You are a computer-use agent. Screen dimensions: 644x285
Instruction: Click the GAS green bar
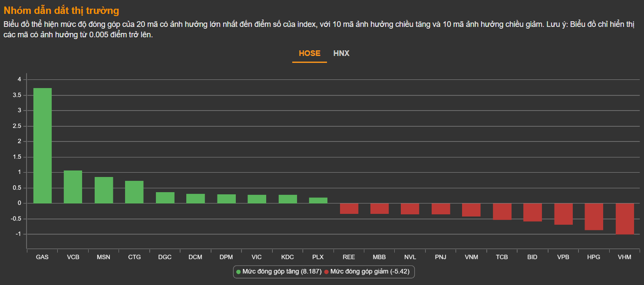pos(43,145)
